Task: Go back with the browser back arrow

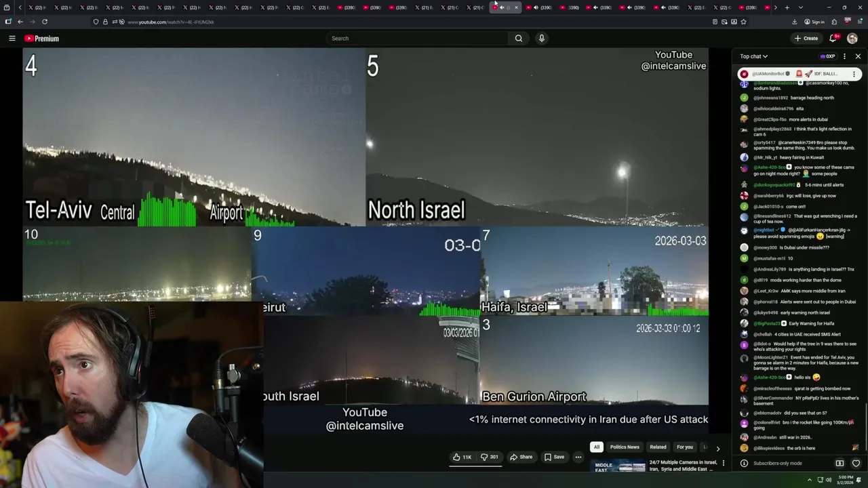Action: (20, 22)
